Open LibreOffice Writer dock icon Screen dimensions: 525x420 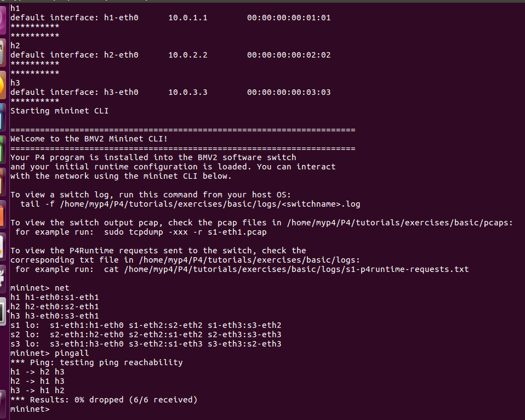click(x=3, y=117)
